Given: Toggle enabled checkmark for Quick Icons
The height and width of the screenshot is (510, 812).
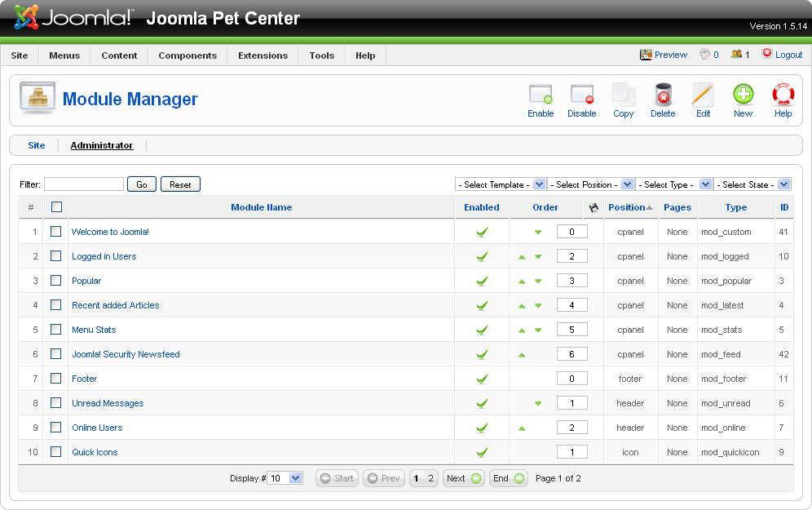Looking at the screenshot, I should pyautogui.click(x=482, y=452).
